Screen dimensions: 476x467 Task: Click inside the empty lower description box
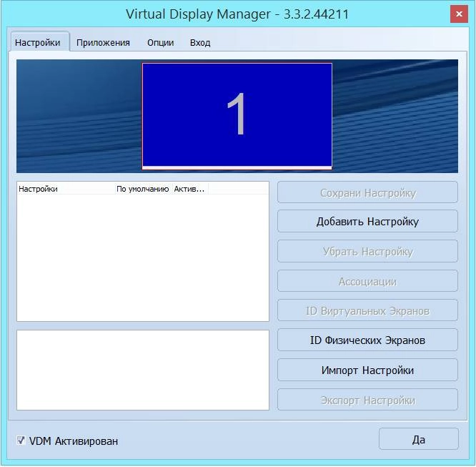tap(143, 370)
